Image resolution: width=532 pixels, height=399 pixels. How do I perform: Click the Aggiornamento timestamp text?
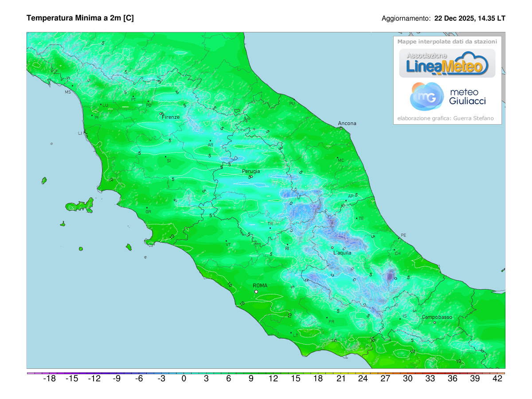click(x=443, y=19)
